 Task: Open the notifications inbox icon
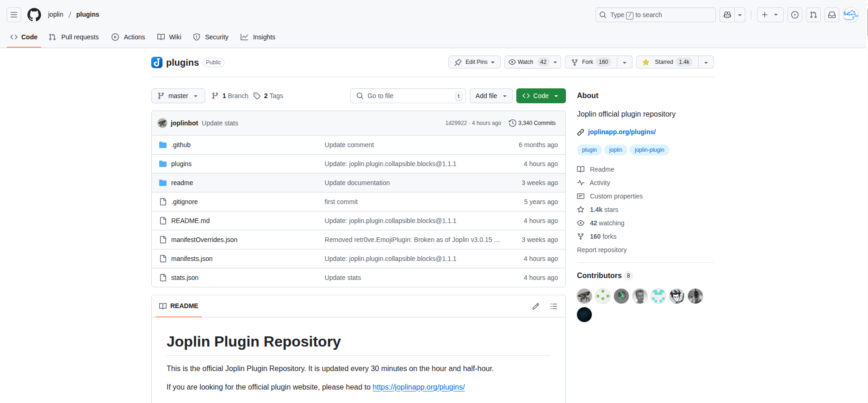point(832,15)
